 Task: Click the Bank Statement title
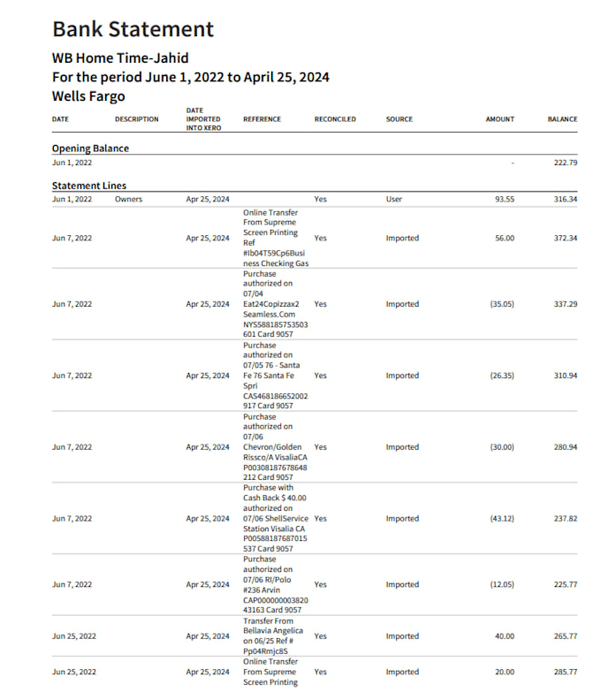pyautogui.click(x=133, y=29)
